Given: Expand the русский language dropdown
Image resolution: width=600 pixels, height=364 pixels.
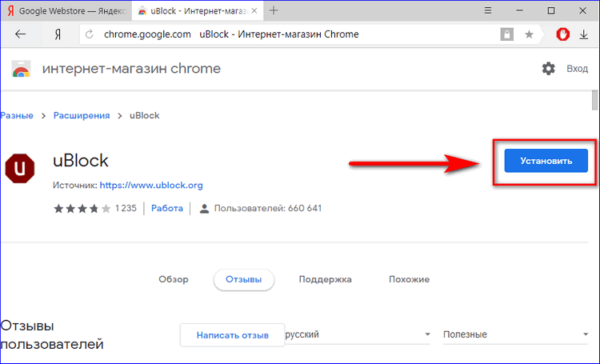Looking at the screenshot, I should [x=358, y=334].
